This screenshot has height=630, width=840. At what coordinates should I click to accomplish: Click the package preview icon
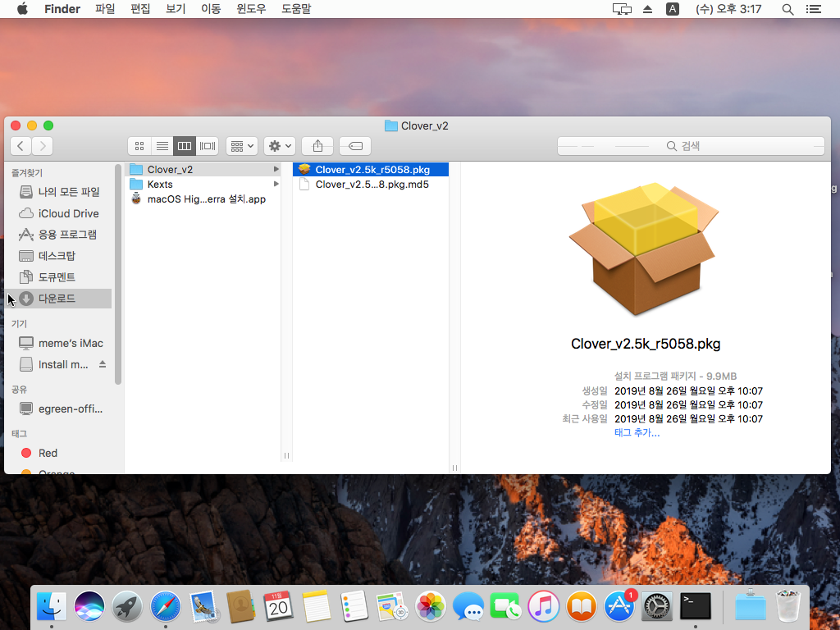tap(645, 249)
